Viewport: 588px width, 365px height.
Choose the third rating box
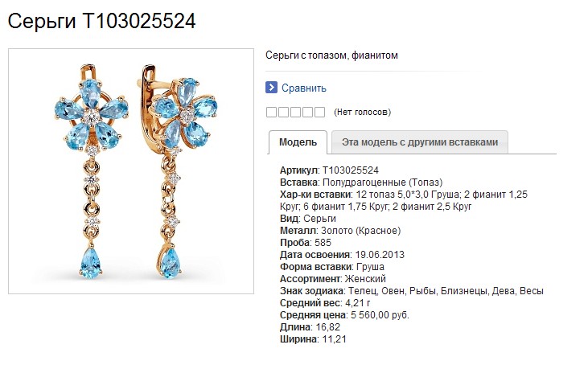point(295,112)
